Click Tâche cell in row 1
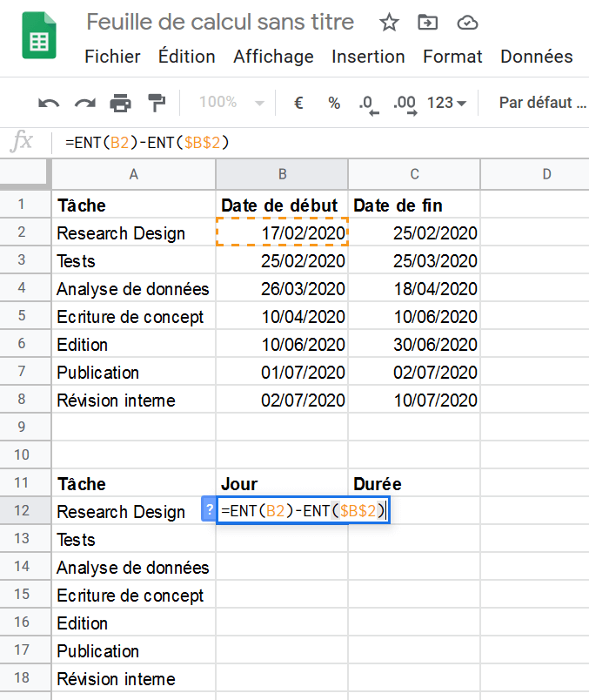Screen dimensions: 589x700 [x=133, y=205]
